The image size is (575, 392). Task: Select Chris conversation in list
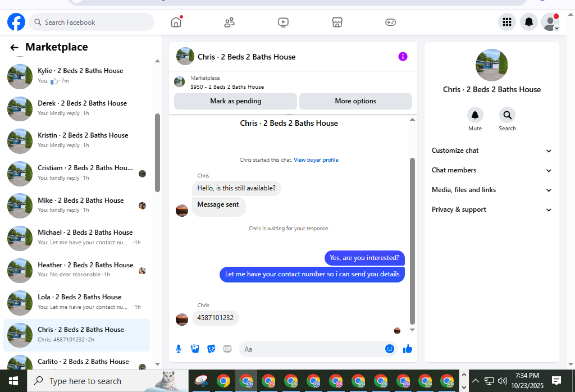point(76,335)
